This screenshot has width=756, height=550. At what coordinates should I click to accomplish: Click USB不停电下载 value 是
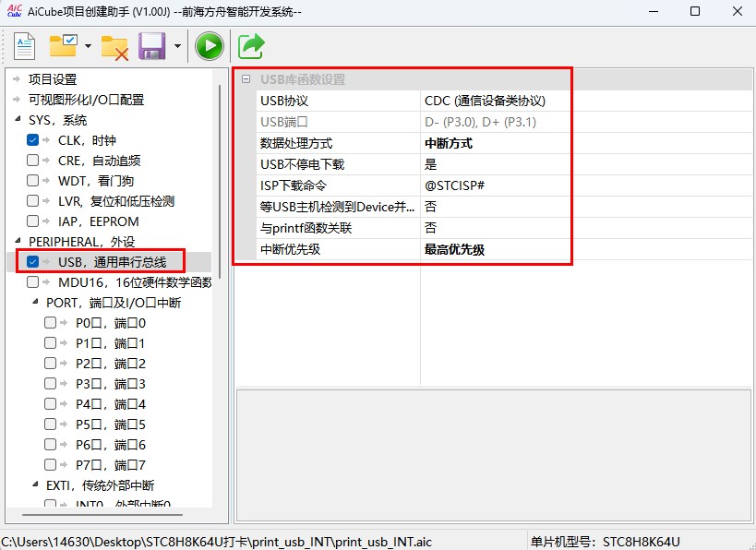[586, 164]
